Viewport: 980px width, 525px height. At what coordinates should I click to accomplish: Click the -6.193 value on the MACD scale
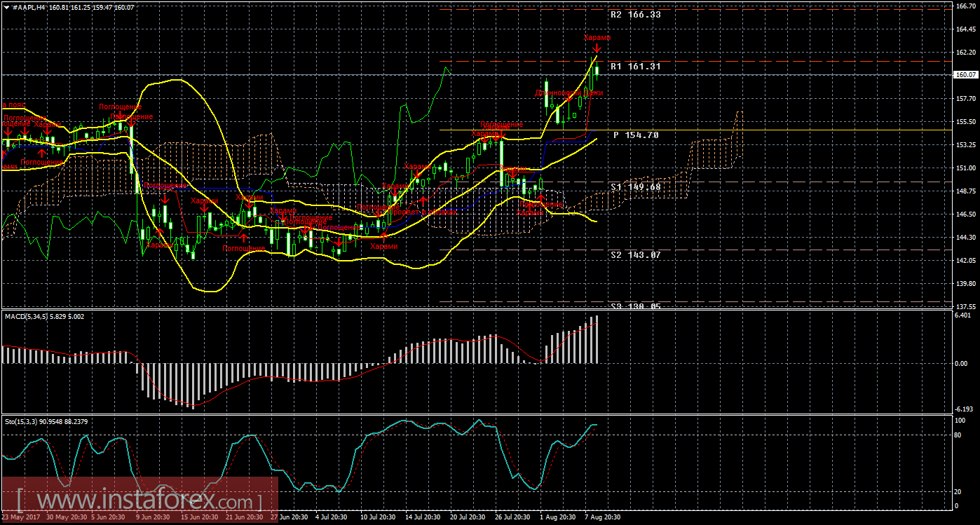tap(965, 409)
